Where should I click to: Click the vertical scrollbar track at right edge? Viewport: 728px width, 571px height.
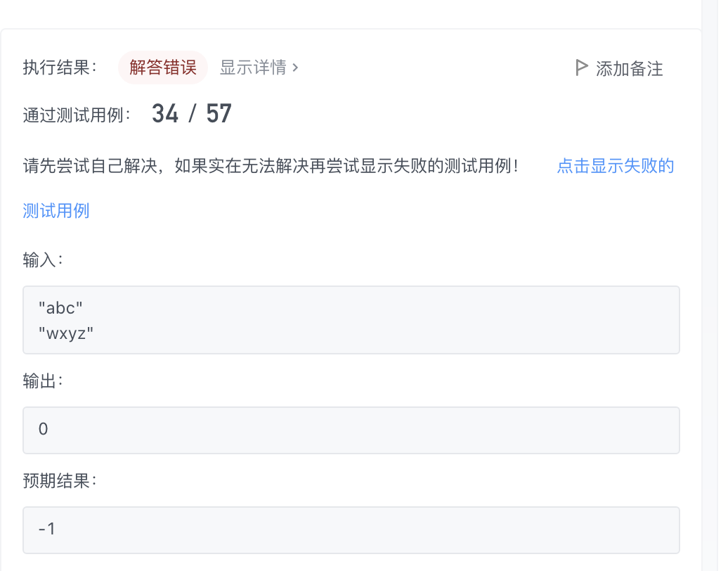pyautogui.click(x=710, y=285)
